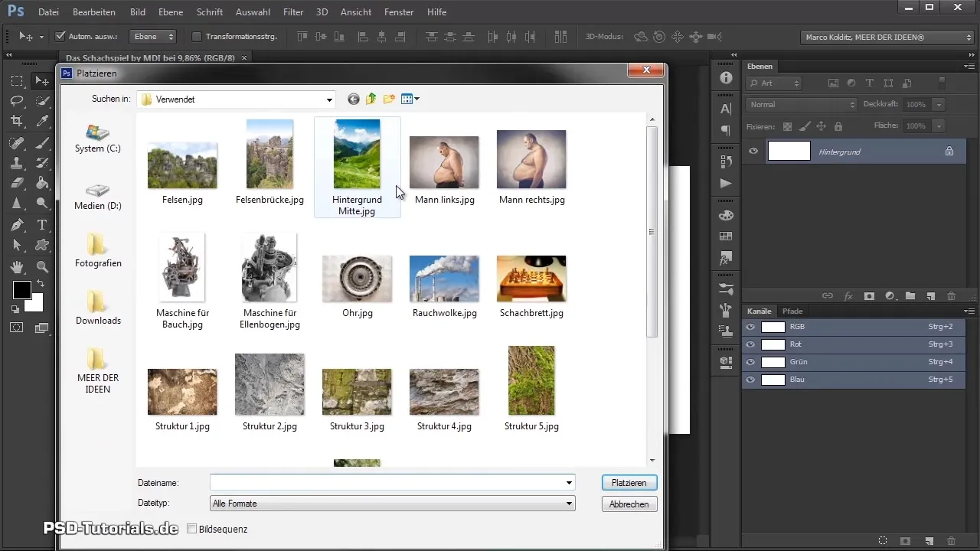Open Medien (D:) location
Viewport: 980px width, 551px height.
coord(98,196)
